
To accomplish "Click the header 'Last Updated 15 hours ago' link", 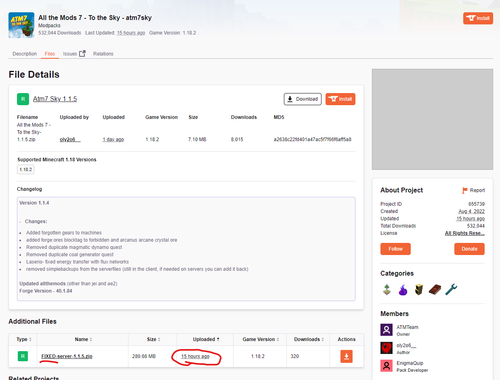I will (x=131, y=33).
